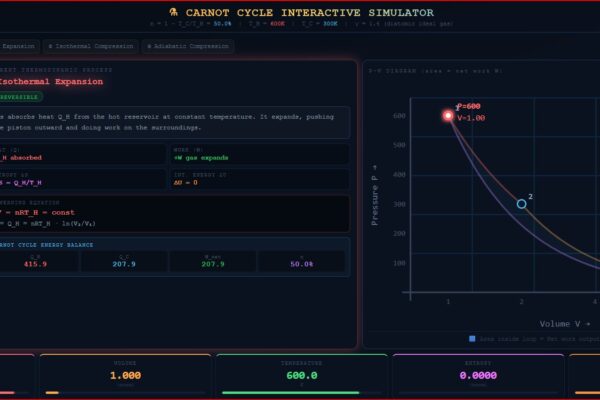600x400 pixels.
Task: Click the '+W gas expands' work box
Action: 260,154
